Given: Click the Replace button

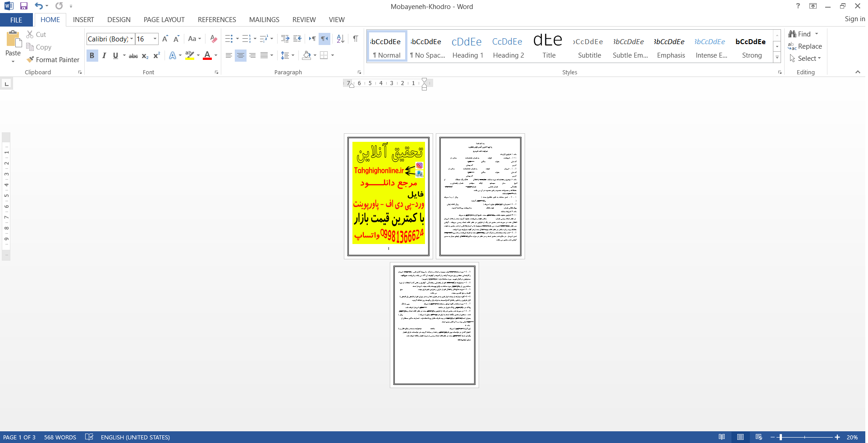Looking at the screenshot, I should click(x=805, y=46).
